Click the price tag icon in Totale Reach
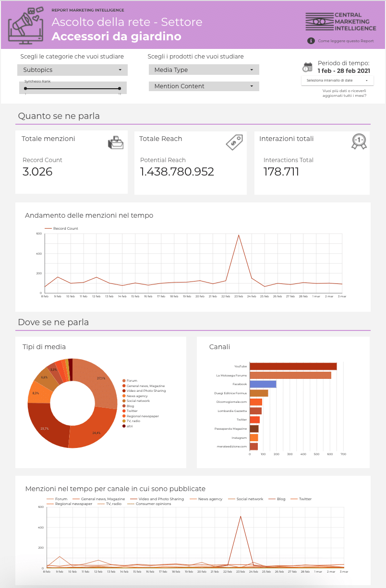 click(234, 141)
